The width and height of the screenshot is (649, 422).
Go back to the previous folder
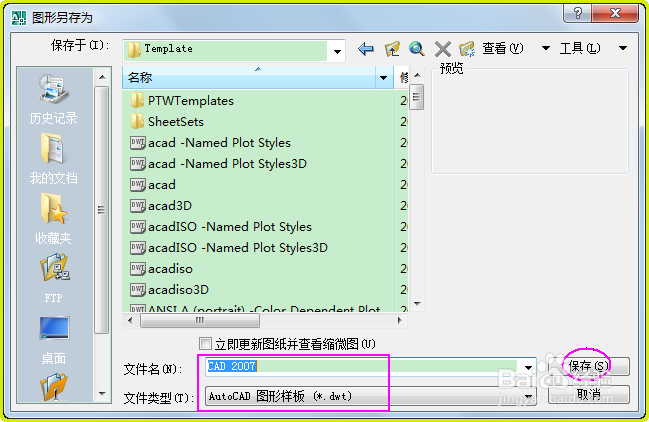click(366, 49)
